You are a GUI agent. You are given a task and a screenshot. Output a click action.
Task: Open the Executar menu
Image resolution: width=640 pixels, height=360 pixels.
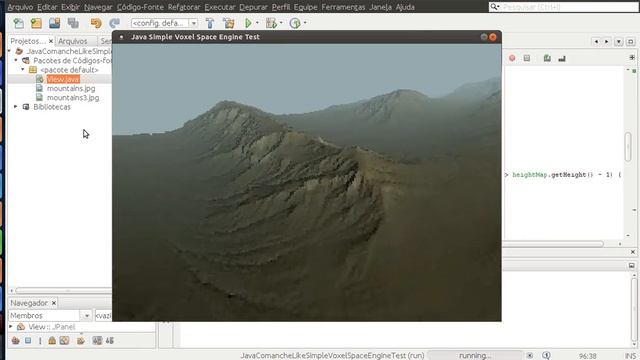coord(220,7)
